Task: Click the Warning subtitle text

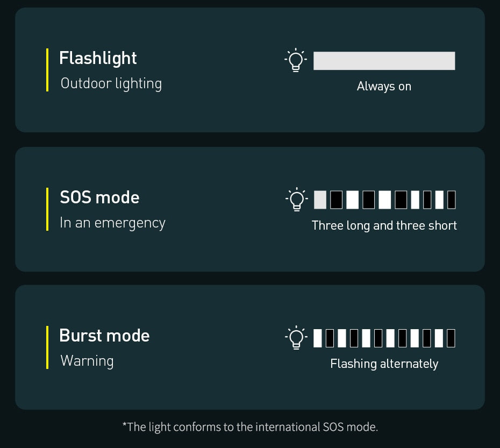Action: (x=87, y=360)
